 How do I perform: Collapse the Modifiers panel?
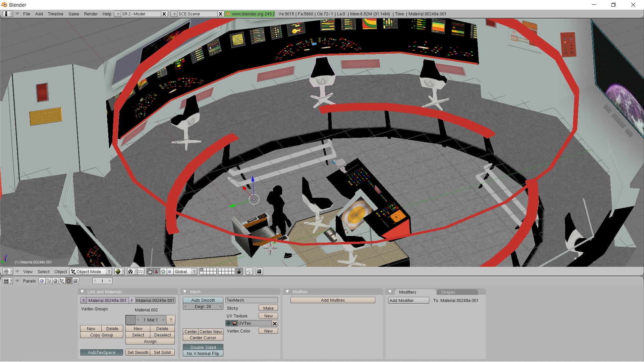390,292
